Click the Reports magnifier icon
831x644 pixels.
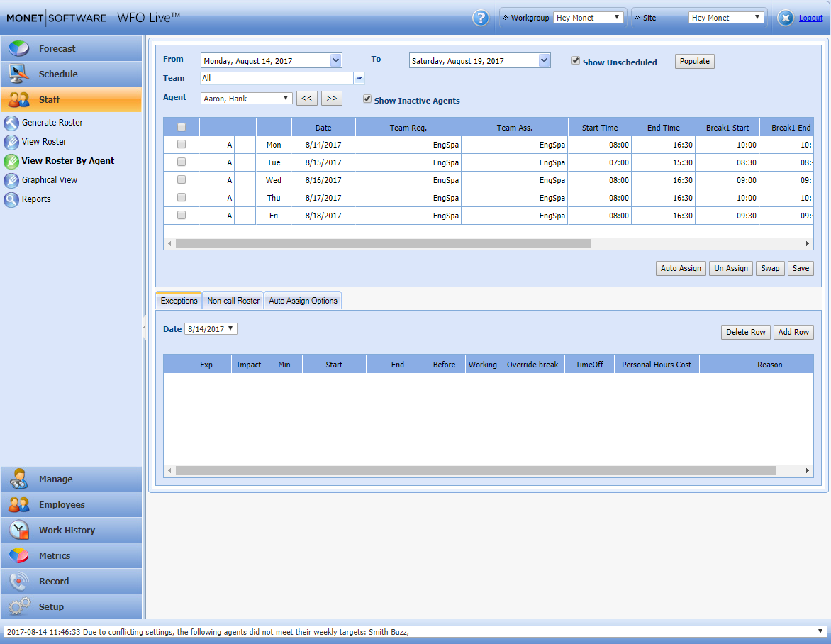click(11, 199)
